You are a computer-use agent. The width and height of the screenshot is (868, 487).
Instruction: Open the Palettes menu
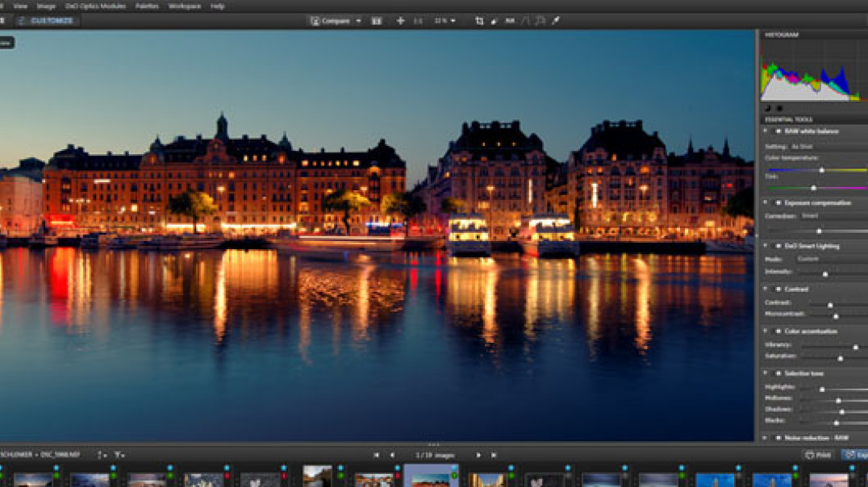(x=147, y=6)
